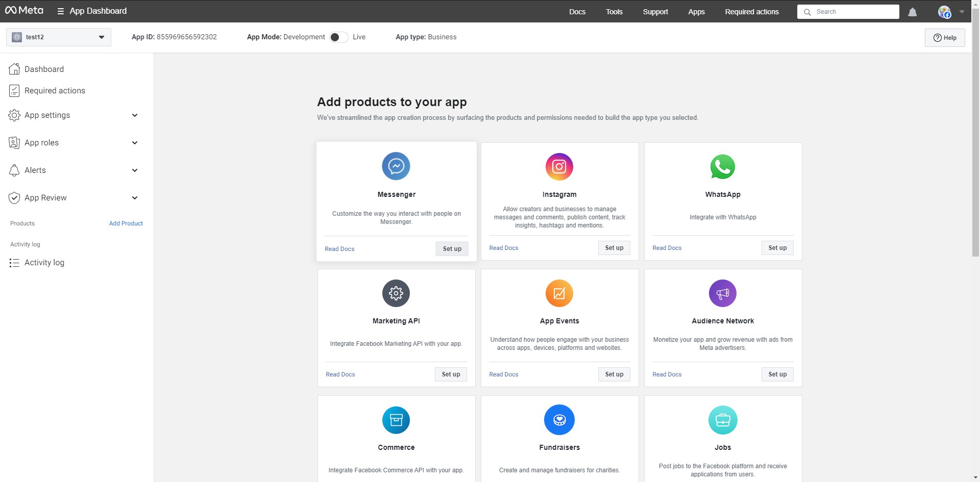Open the Tools top navigation item
This screenshot has height=482, width=980.
[614, 12]
